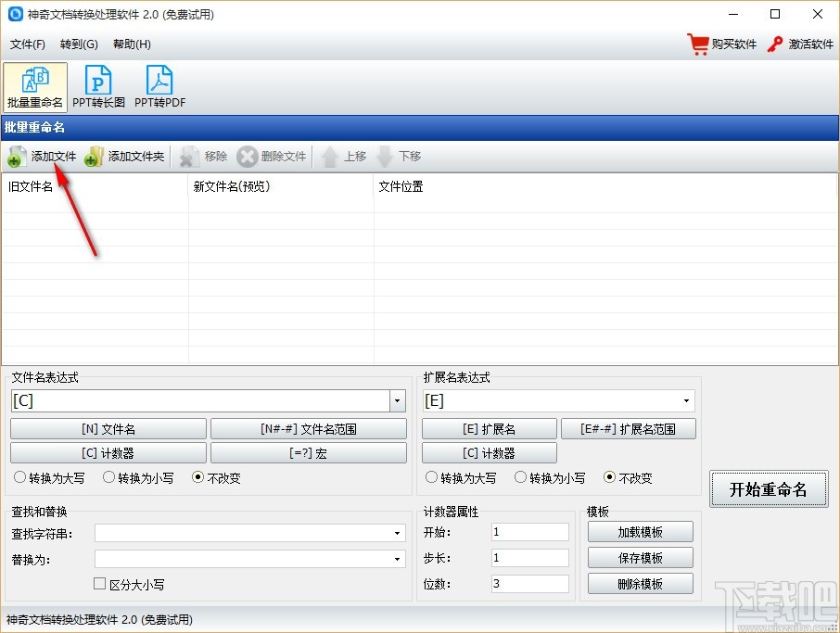Image resolution: width=840 pixels, height=633 pixels.
Task: Click the 删除文件 delete file icon
Action: coord(247,157)
